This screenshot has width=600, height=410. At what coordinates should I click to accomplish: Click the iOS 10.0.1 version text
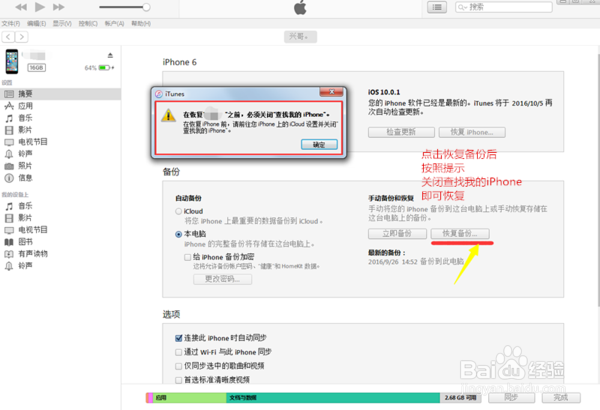[384, 92]
